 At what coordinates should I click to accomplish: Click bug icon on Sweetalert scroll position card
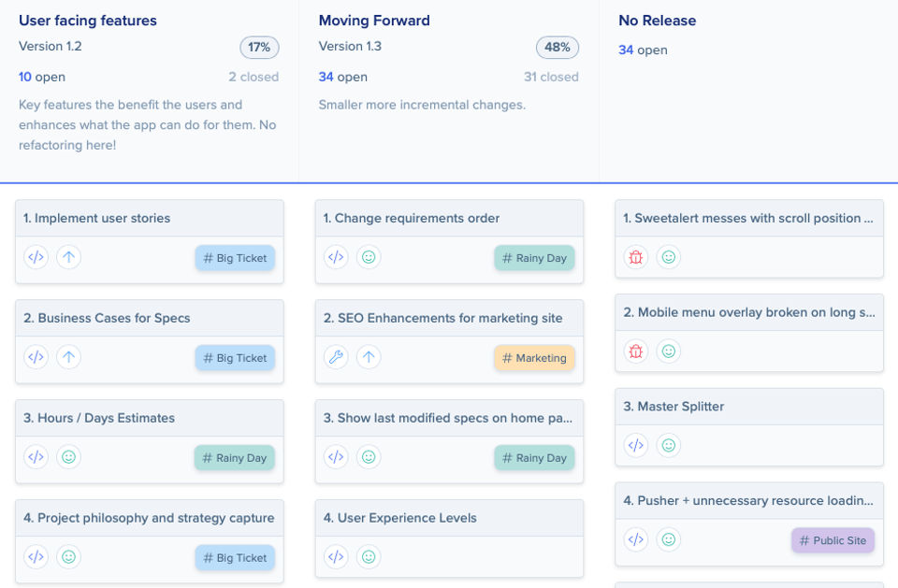(x=636, y=257)
